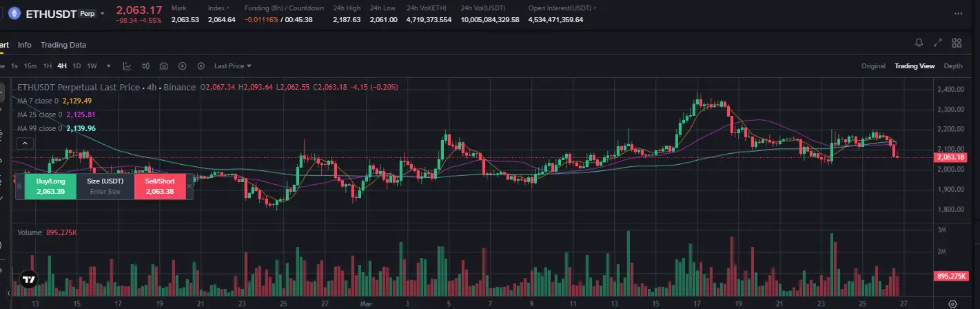Image resolution: width=980 pixels, height=309 pixels.
Task: Click the Ethereum coin logo
Action: (x=14, y=13)
